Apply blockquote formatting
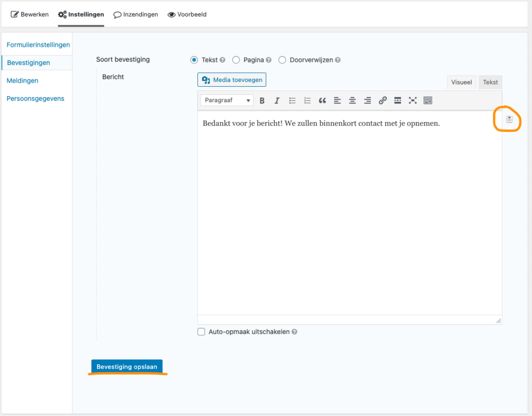The image size is (532, 416). point(322,100)
